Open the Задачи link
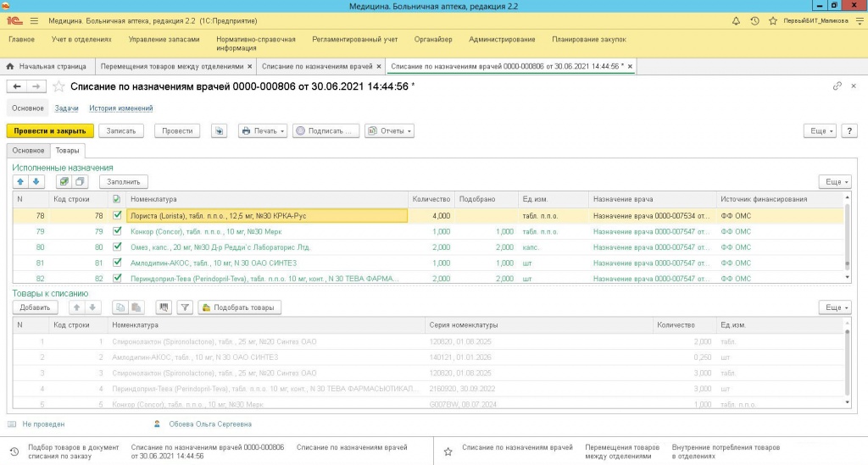This screenshot has height=465, width=868. coord(66,108)
